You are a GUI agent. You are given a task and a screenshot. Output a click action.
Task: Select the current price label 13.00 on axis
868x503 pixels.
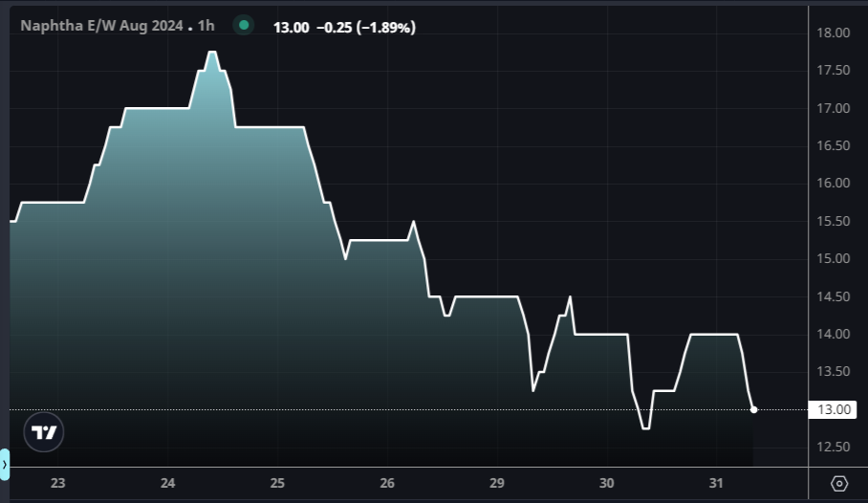(x=833, y=409)
